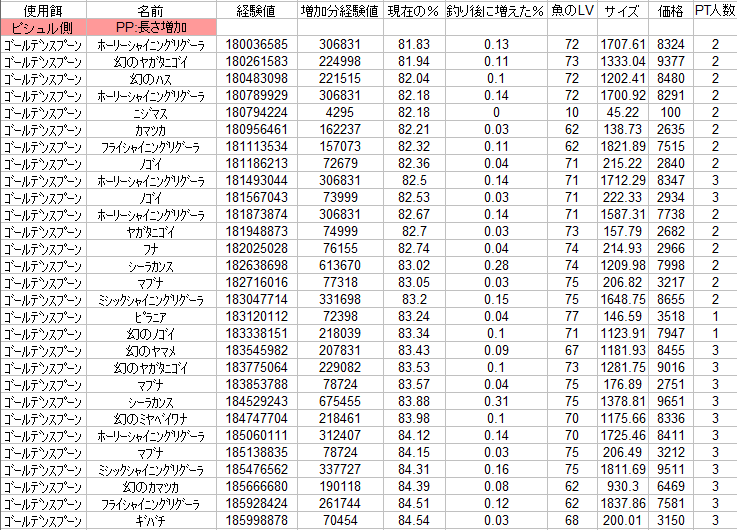Click the size value 1837.86
The width and height of the screenshot is (737, 530).
(623, 503)
